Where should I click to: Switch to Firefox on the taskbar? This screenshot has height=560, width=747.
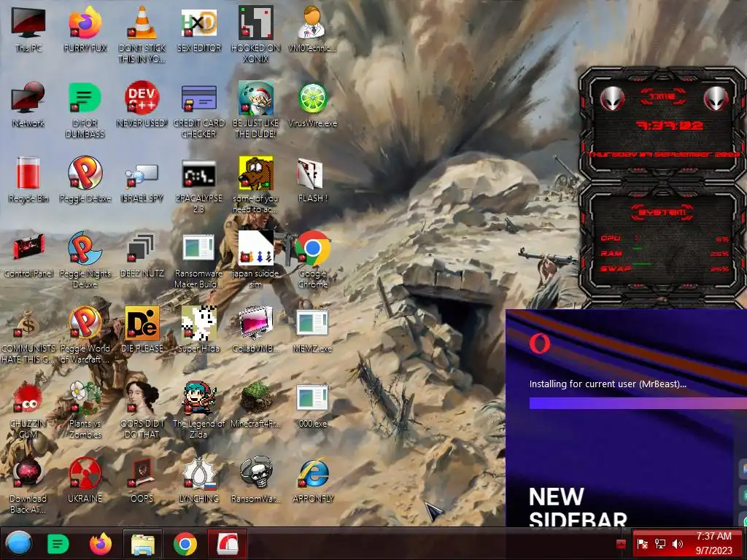101,543
